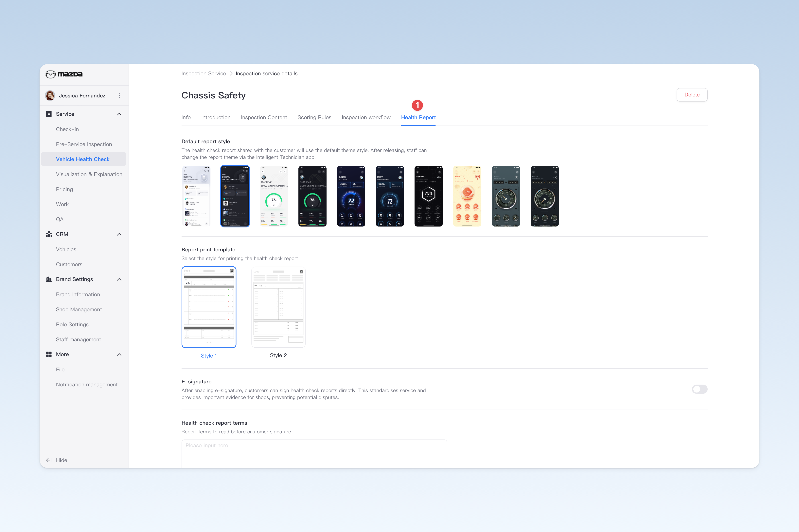
Task: Go to Visualization & Explanation
Action: click(x=89, y=174)
